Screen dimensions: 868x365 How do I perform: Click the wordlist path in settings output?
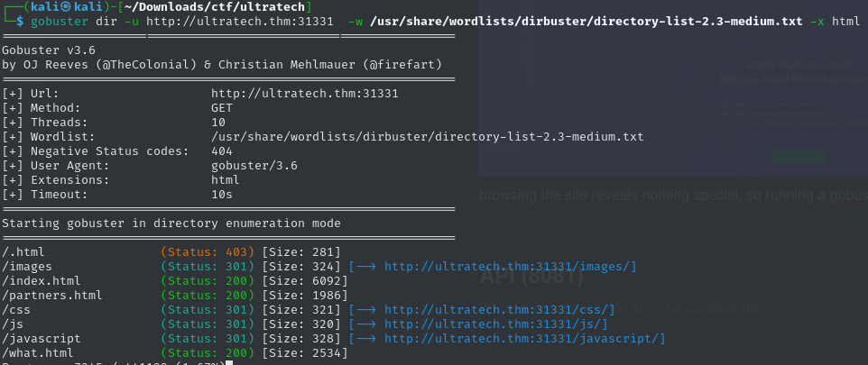[427, 137]
